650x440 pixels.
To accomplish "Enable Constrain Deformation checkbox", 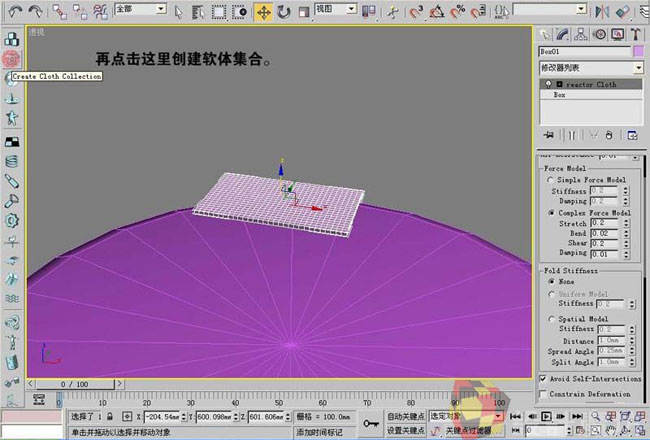I will pos(543,394).
